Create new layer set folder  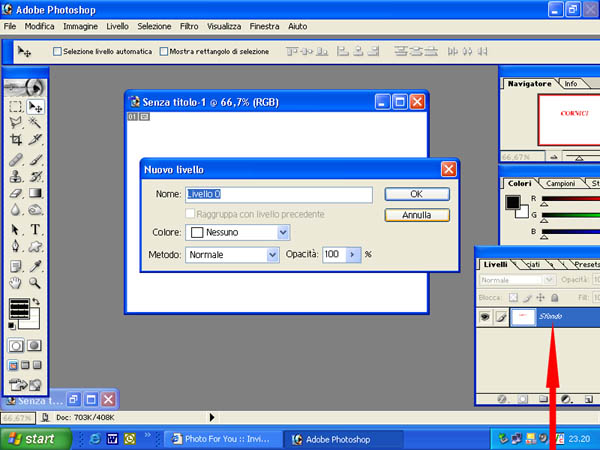click(x=543, y=399)
